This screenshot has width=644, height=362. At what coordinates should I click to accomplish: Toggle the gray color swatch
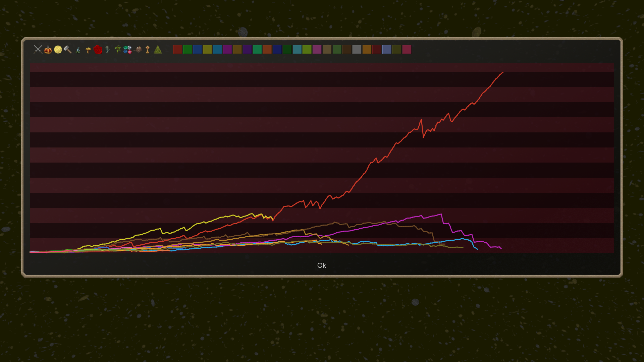click(x=357, y=49)
